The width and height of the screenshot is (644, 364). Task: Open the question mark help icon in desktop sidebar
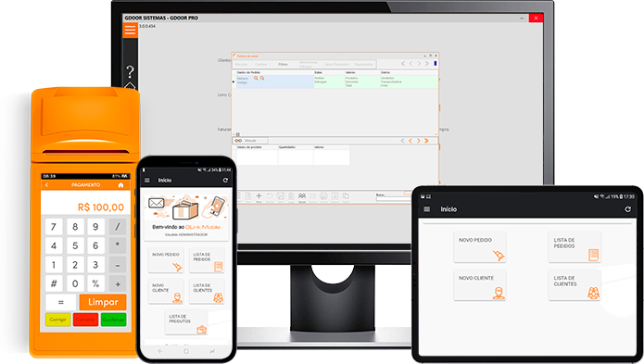pyautogui.click(x=130, y=72)
